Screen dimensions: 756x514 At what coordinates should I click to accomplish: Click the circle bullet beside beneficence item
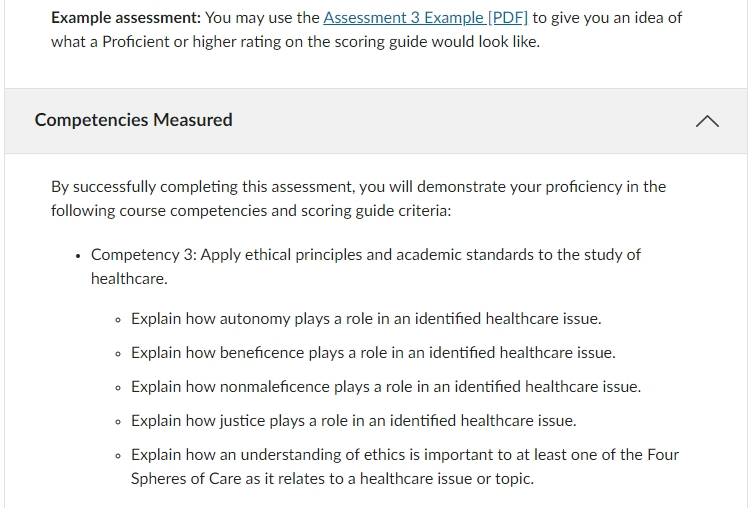118,354
